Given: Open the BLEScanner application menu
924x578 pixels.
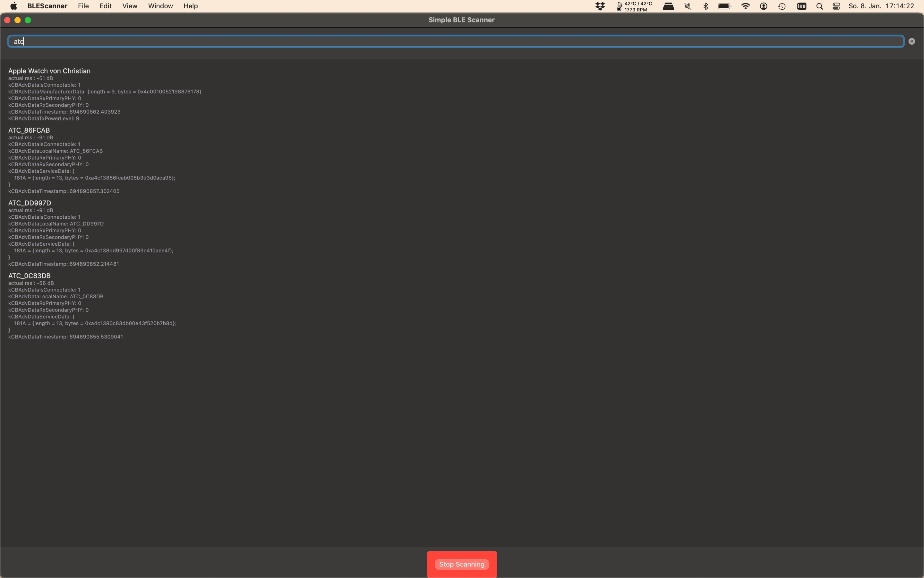Looking at the screenshot, I should 47,6.
